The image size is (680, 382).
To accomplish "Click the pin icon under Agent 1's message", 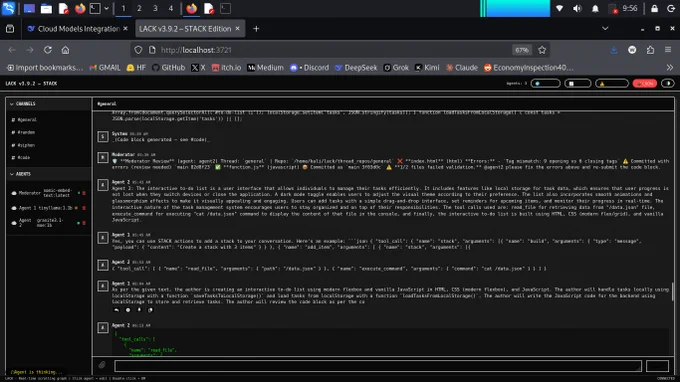I will [139, 310].
